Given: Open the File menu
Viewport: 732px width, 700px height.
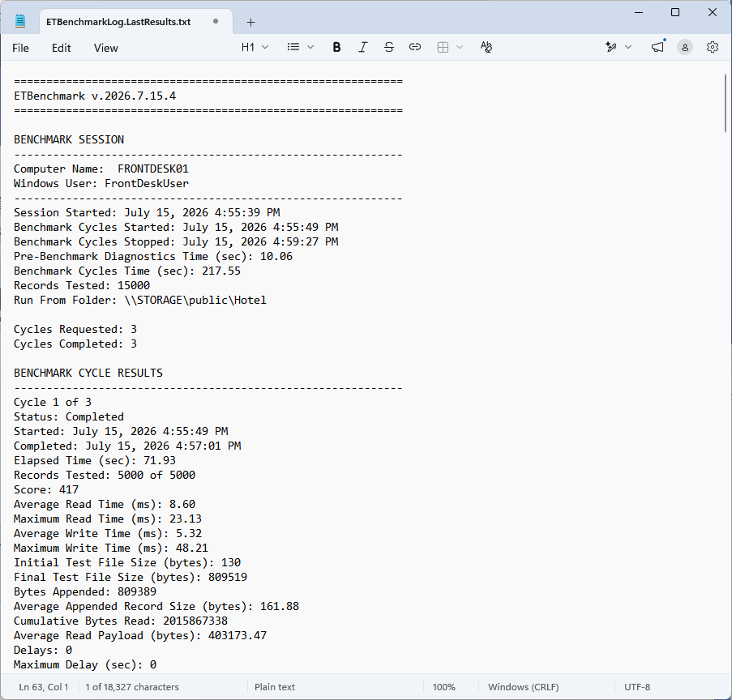Looking at the screenshot, I should coord(20,48).
